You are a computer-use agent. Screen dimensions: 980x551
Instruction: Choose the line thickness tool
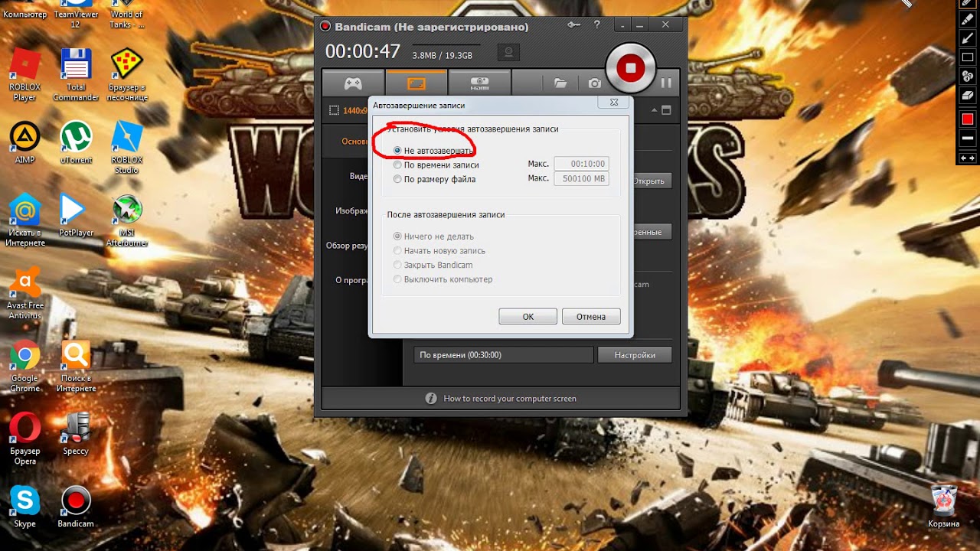click(x=968, y=139)
